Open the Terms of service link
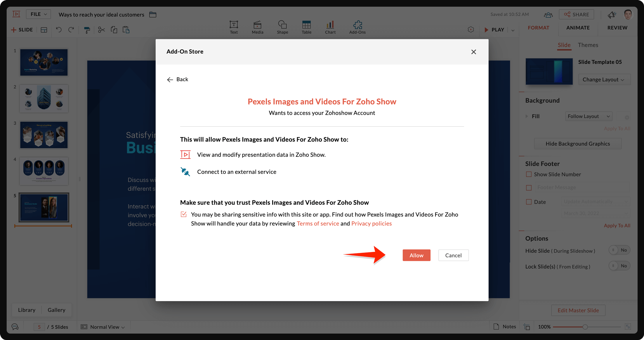644x340 pixels. point(318,223)
